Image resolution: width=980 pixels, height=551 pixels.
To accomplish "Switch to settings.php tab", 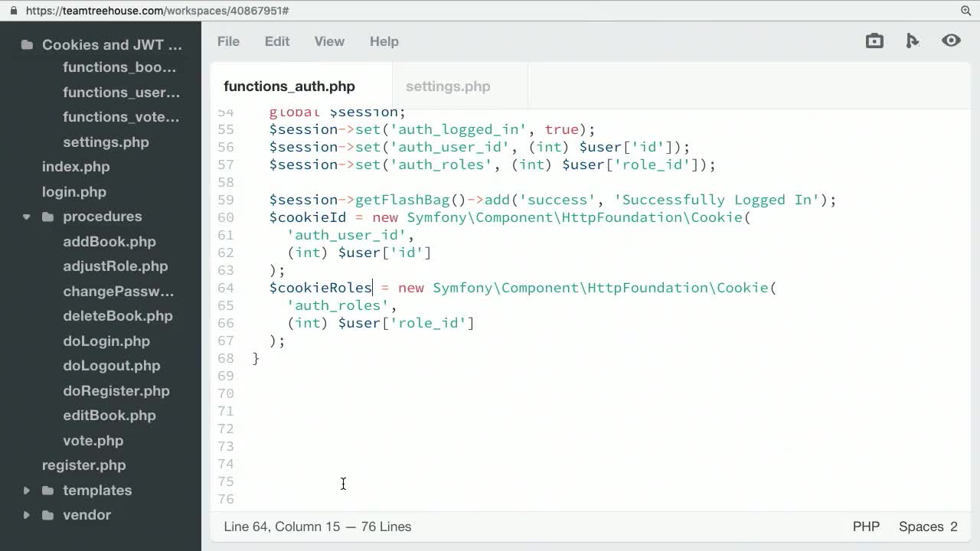I will [459, 86].
